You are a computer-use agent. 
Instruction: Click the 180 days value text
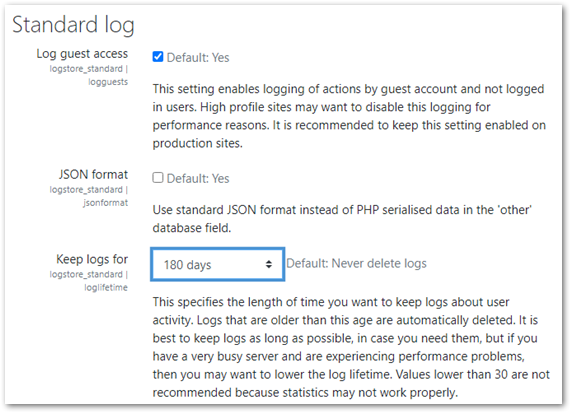tap(187, 265)
